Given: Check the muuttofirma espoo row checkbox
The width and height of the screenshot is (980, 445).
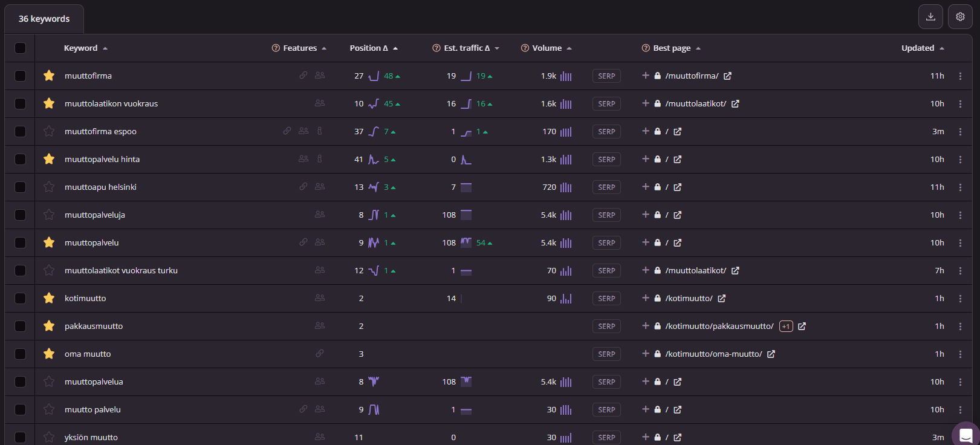Looking at the screenshot, I should 21,132.
